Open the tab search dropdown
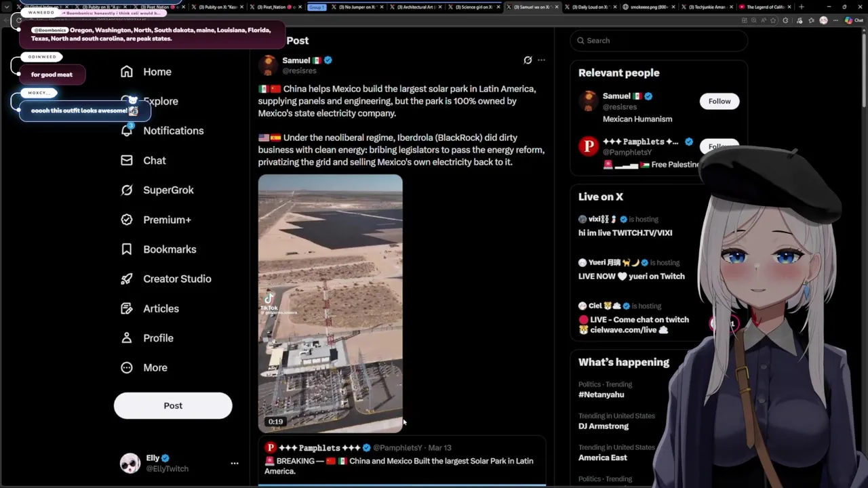 7,7
